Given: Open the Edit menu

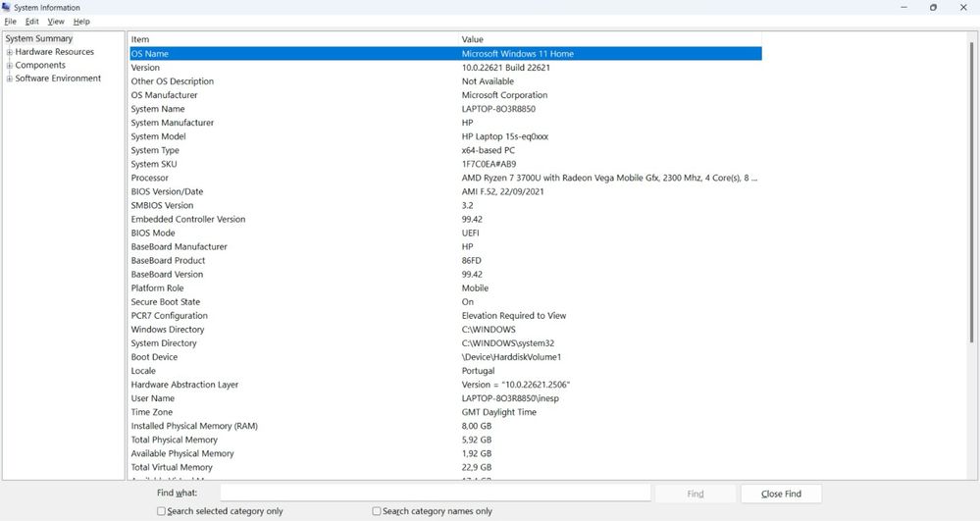Looking at the screenshot, I should (x=31, y=22).
